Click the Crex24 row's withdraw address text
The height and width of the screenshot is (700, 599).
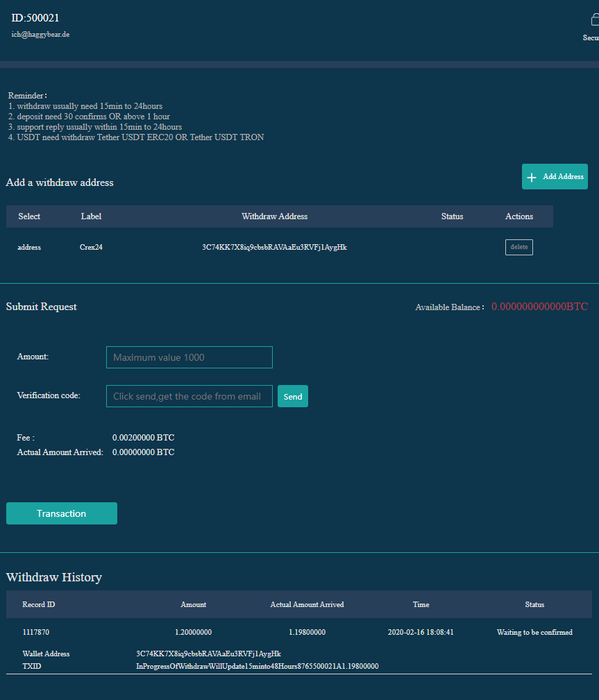(x=274, y=247)
